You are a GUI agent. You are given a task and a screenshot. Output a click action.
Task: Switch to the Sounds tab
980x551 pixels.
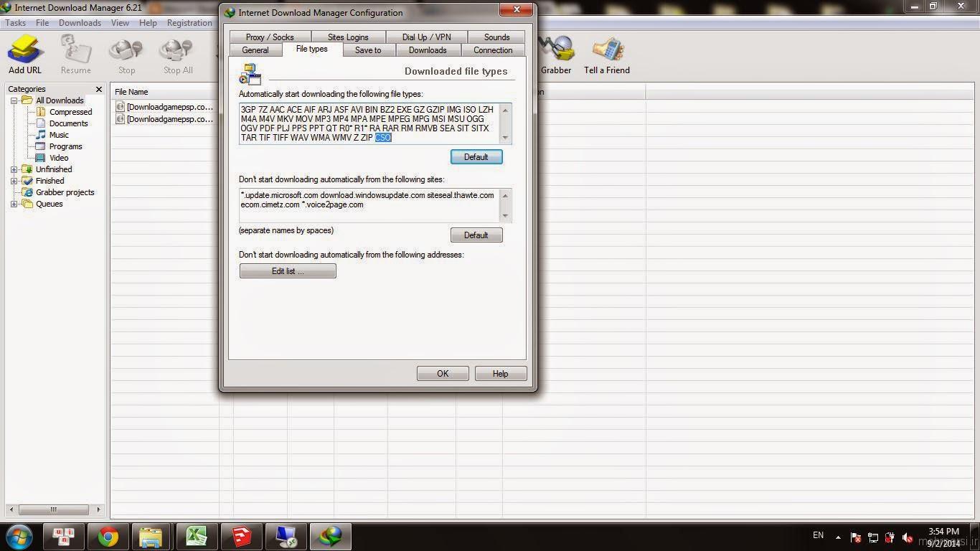click(x=496, y=37)
